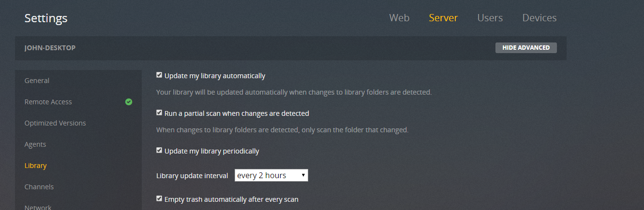Image resolution: width=644 pixels, height=210 pixels.
Task: Toggle Empty trash automatically after every scan
Action: 159,199
